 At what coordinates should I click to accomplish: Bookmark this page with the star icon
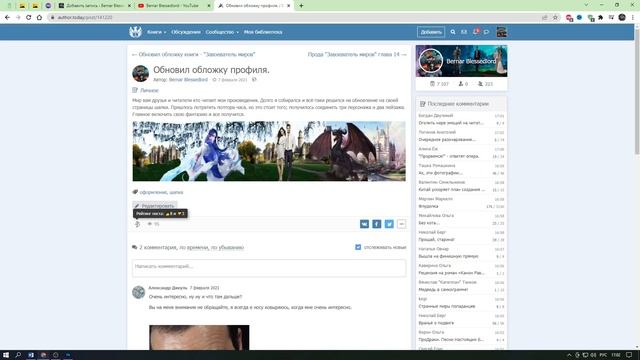pyautogui.click(x=555, y=18)
